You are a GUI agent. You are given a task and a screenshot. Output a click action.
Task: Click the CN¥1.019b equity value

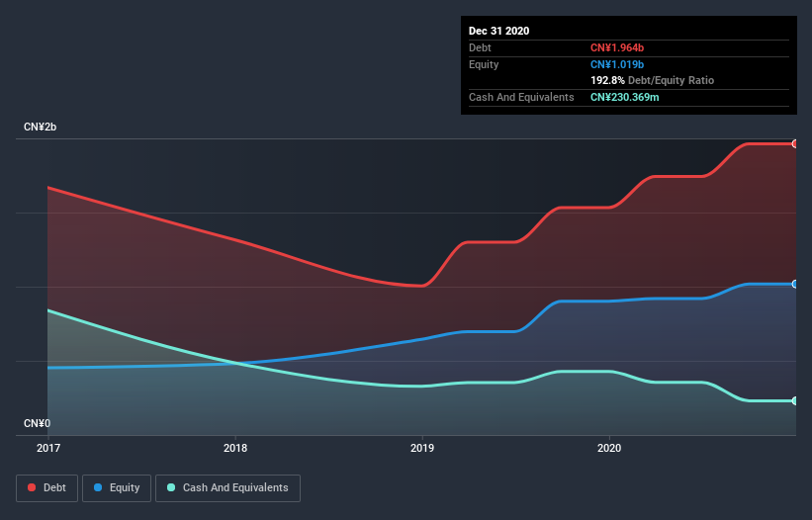click(x=617, y=64)
